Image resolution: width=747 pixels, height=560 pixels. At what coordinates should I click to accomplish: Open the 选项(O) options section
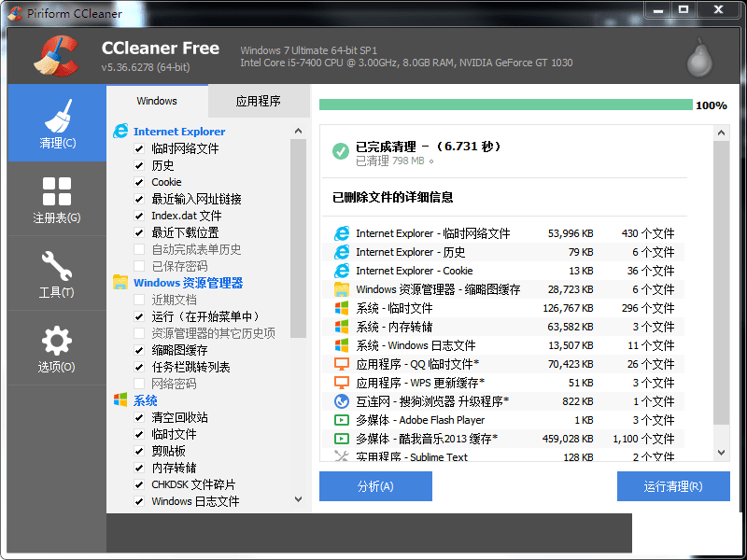pos(57,348)
